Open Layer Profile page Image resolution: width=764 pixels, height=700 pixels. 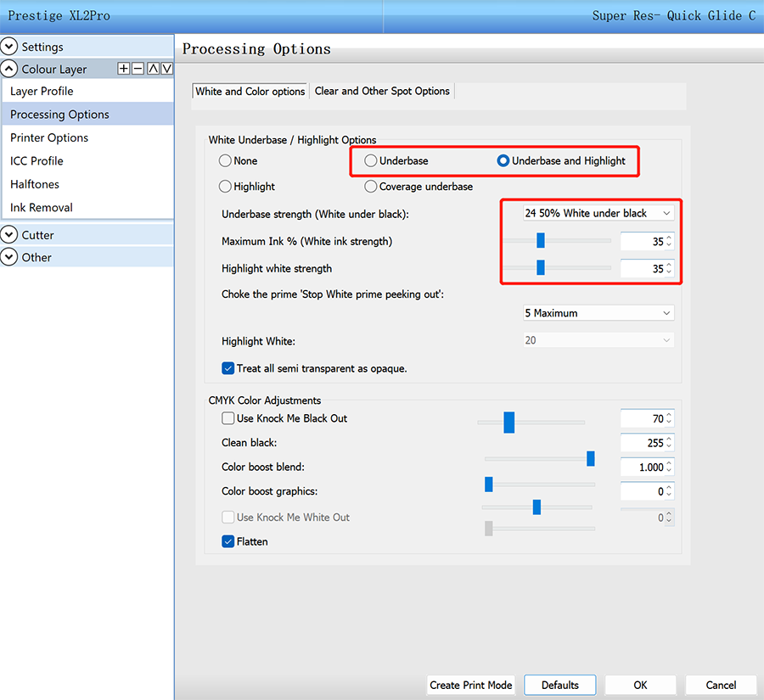[x=87, y=91]
